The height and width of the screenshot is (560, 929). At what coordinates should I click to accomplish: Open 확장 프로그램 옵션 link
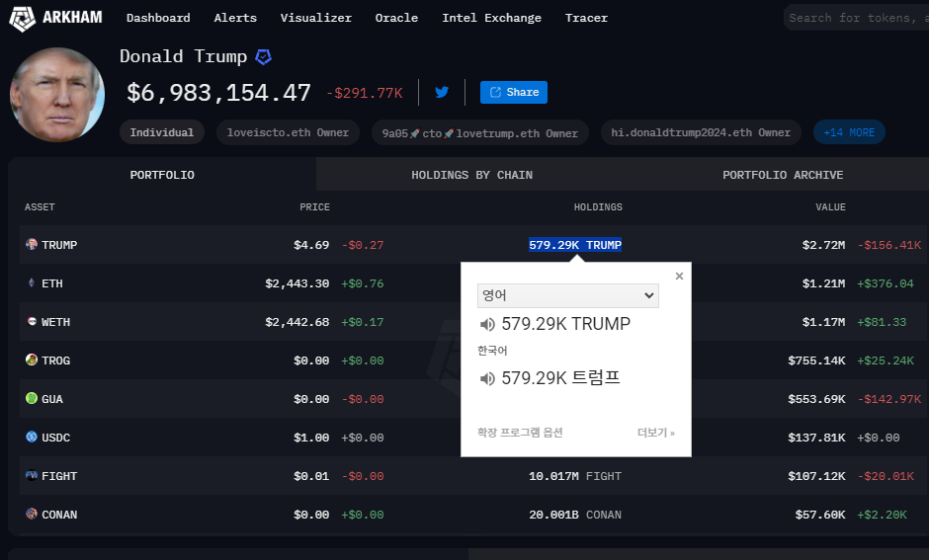tap(520, 433)
